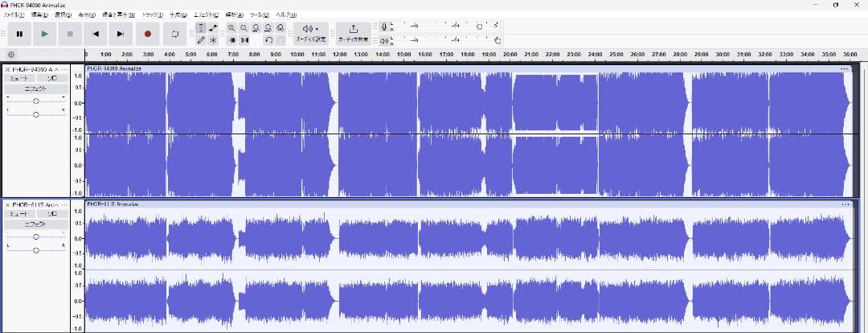This screenshot has width=868, height=333.
Task: Solo the PHCR-94080 track
Action: [52, 78]
